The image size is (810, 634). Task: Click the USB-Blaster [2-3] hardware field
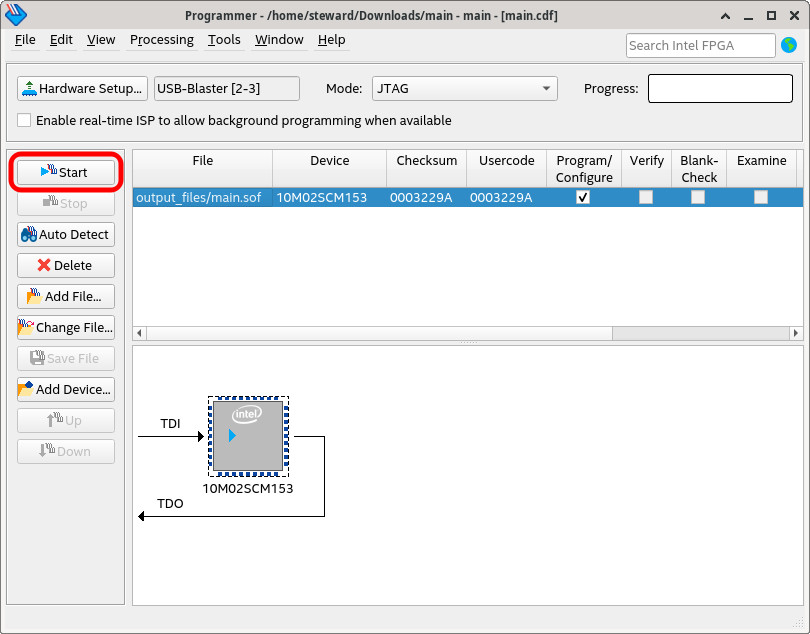point(227,88)
